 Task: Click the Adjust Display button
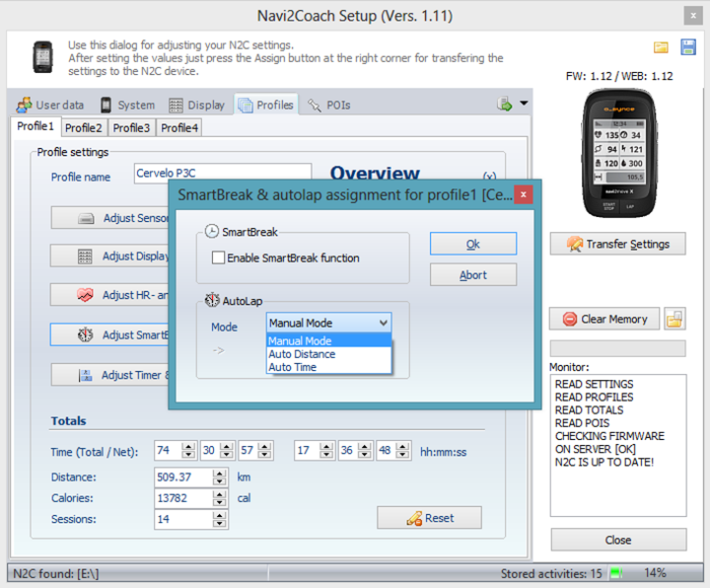(110, 256)
